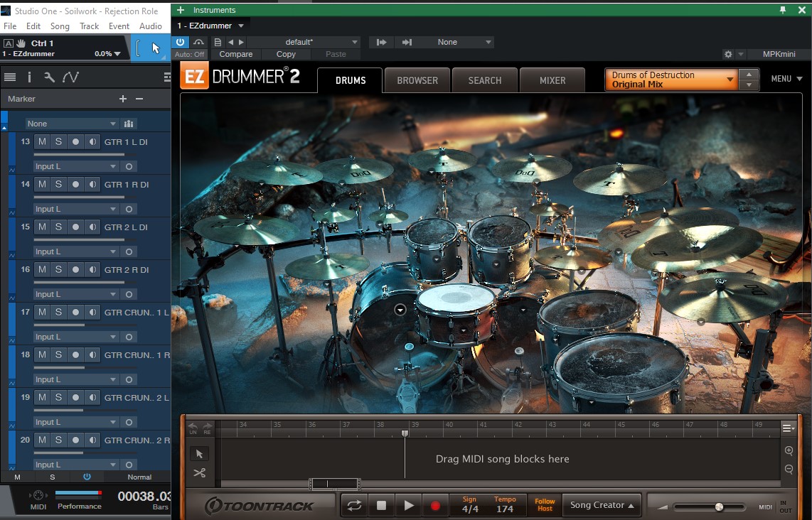Click the Compare button
The image size is (812, 520).
tap(235, 54)
